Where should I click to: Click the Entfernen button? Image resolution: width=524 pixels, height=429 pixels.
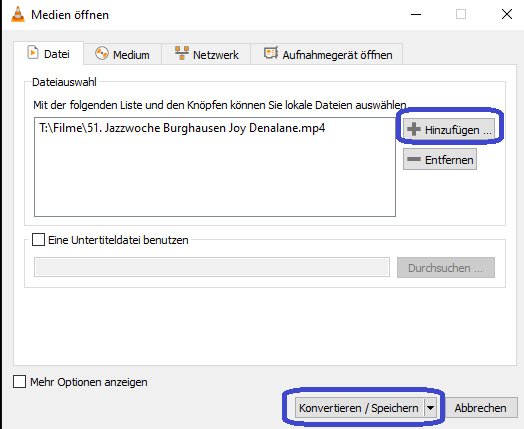click(440, 159)
